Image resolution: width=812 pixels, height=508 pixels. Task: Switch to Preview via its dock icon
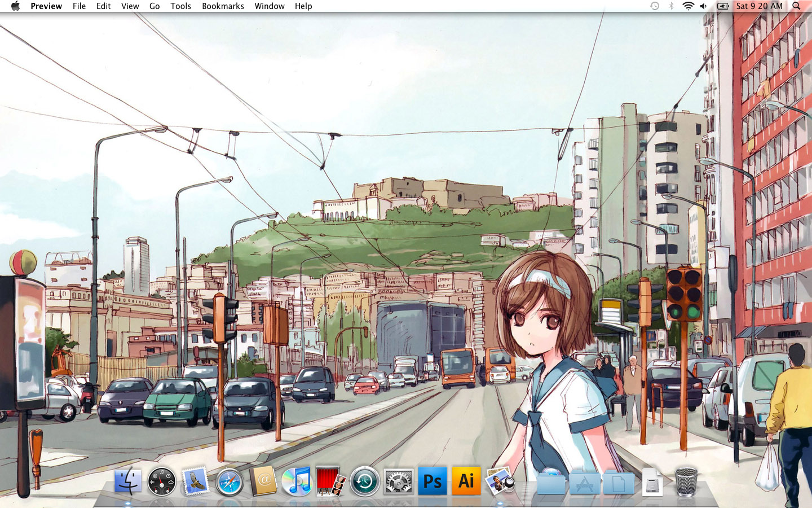(500, 481)
